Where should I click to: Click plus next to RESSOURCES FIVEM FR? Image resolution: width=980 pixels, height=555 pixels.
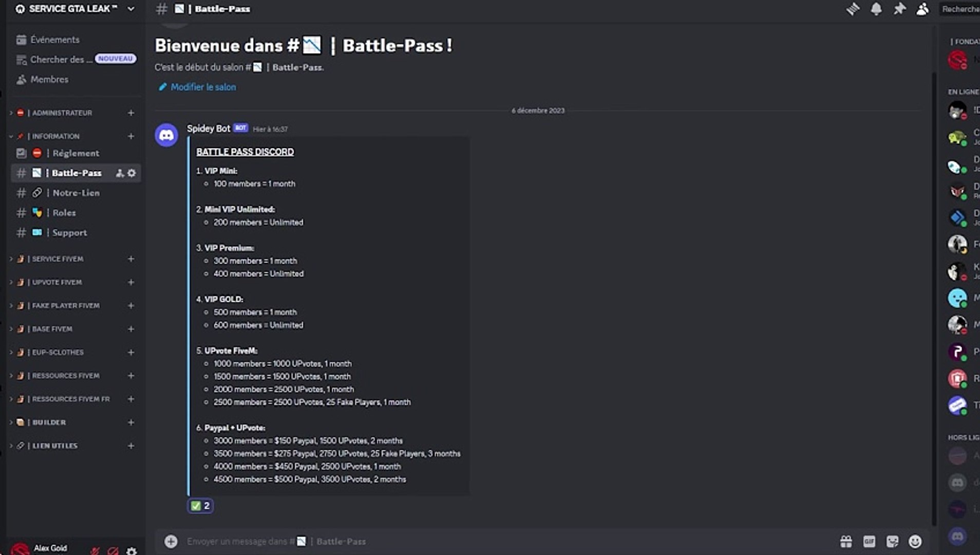131,399
